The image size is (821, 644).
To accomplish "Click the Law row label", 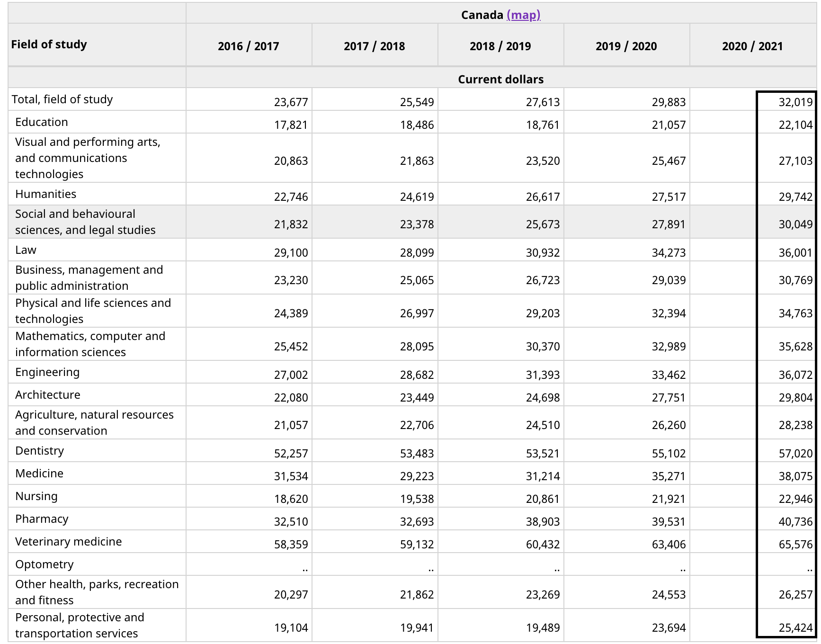I will pyautogui.click(x=26, y=250).
